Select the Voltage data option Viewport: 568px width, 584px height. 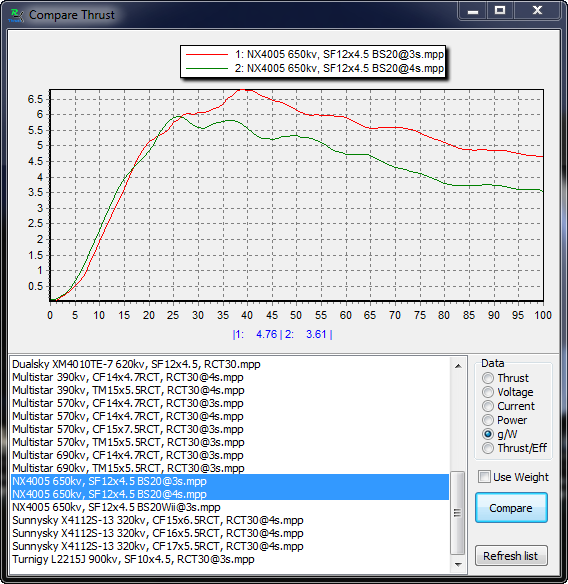pyautogui.click(x=488, y=392)
